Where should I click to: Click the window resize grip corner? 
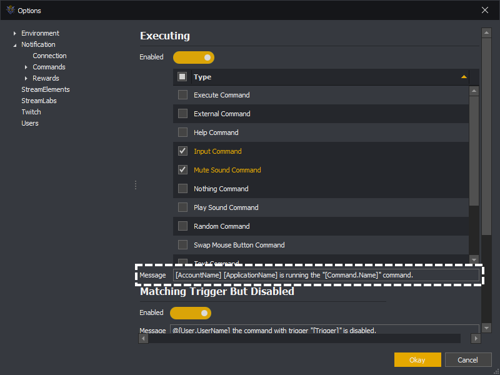click(x=496, y=371)
